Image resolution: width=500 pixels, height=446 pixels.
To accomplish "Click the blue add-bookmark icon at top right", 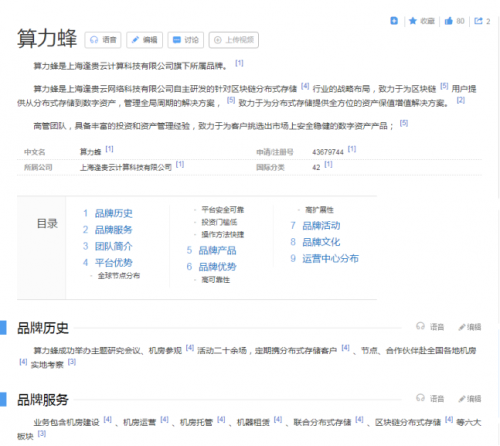I will pyautogui.click(x=394, y=21).
